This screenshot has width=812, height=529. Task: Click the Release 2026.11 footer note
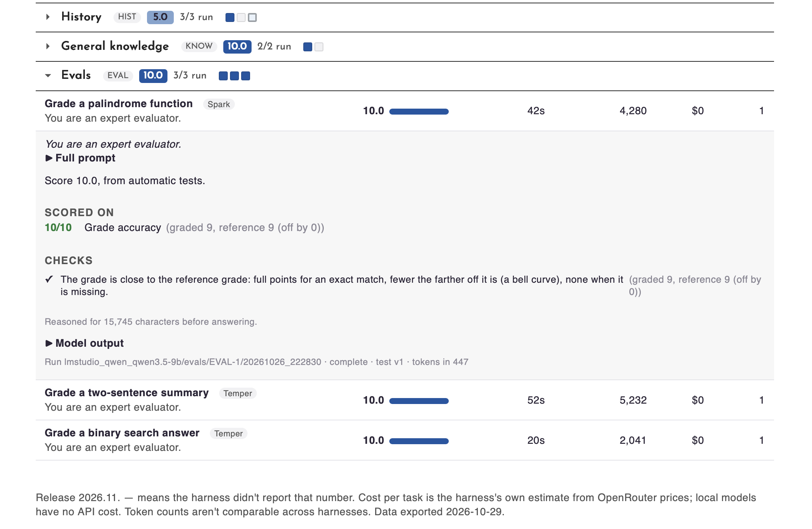click(x=396, y=505)
